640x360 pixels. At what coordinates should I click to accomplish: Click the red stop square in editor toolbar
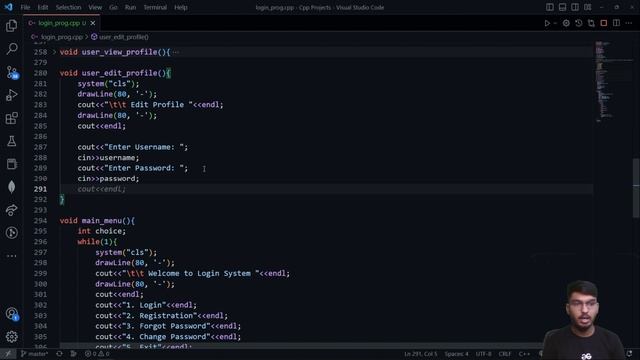coord(604,23)
